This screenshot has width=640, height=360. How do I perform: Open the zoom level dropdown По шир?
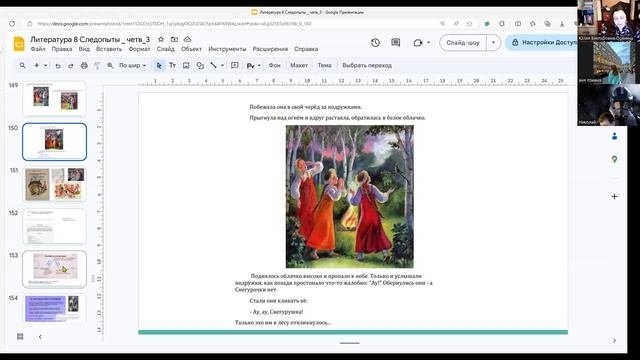click(132, 65)
